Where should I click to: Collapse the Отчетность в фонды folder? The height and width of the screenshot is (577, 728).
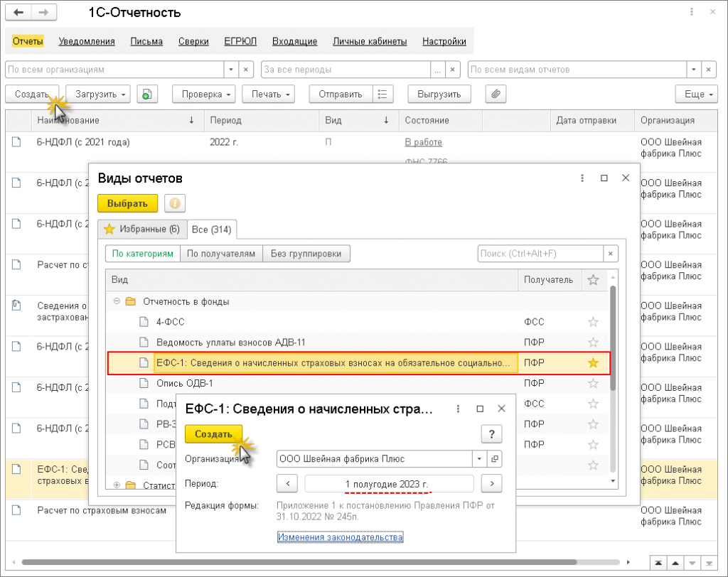tap(117, 301)
